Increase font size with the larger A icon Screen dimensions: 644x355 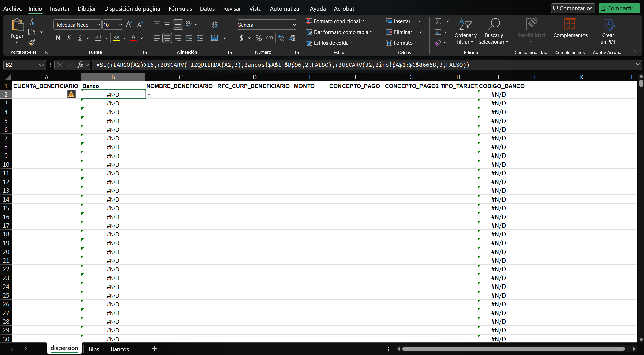[x=129, y=24]
